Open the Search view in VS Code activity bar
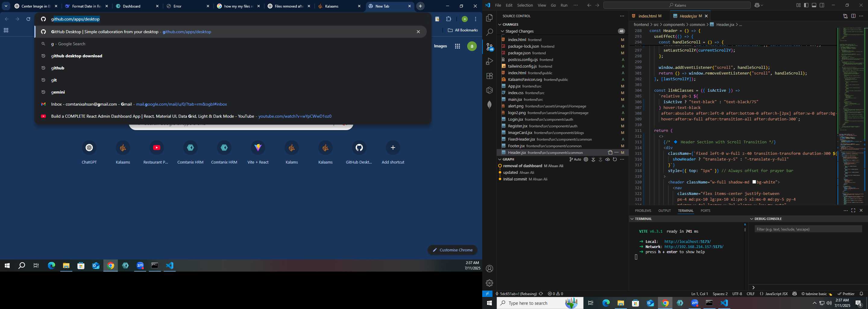Viewport: 868px width, 309px height. [489, 32]
